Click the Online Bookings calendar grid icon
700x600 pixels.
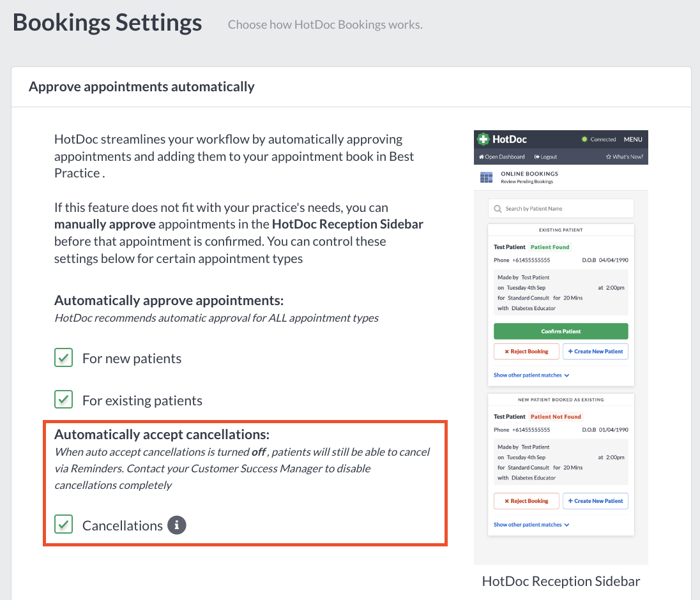tap(486, 177)
